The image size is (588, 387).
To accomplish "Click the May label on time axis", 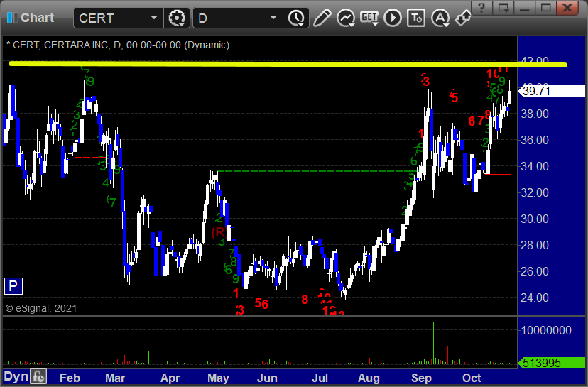I will point(218,378).
